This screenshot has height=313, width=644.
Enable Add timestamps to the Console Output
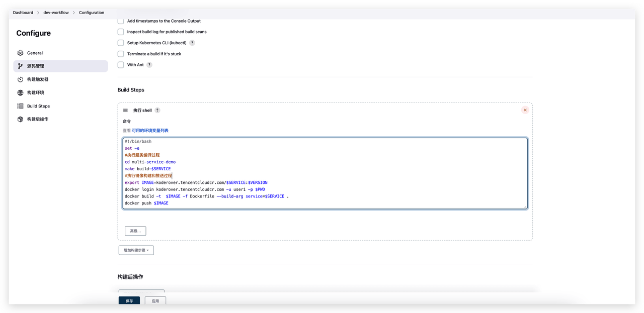coord(121,21)
